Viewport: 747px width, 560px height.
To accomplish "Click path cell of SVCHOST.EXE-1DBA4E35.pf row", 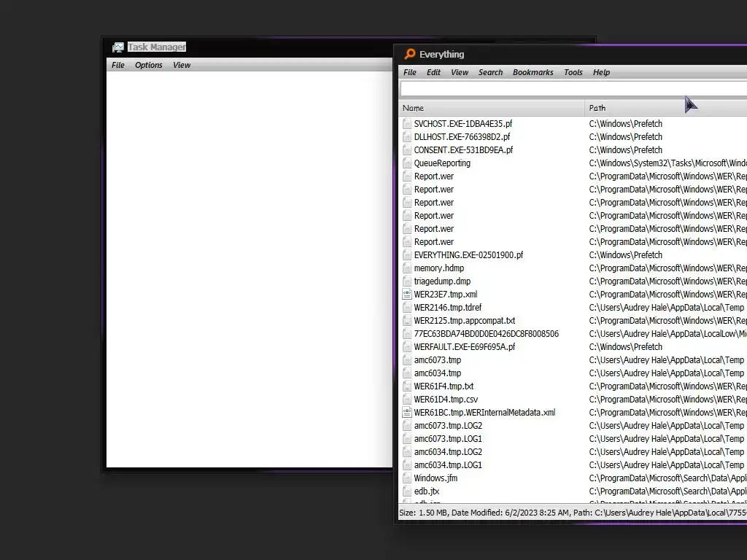I will tap(625, 124).
